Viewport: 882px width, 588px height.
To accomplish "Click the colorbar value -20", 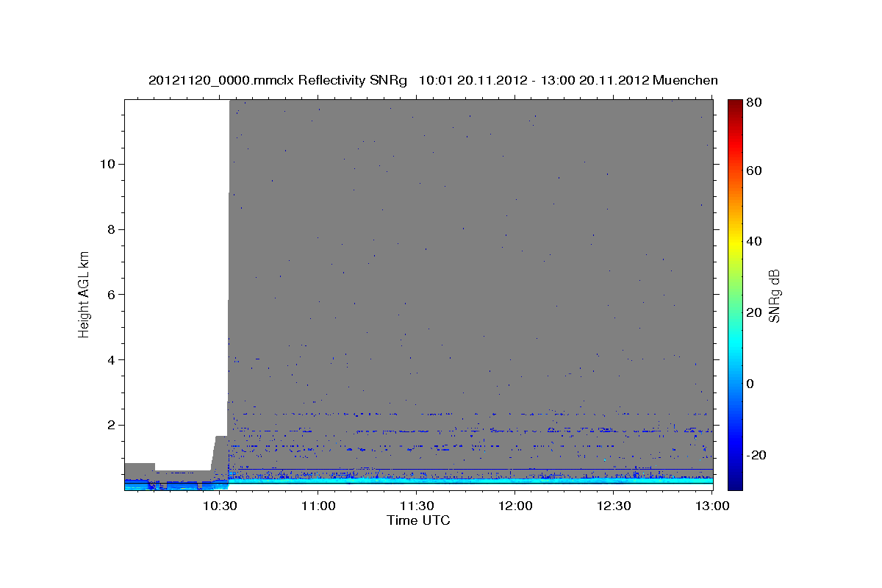I will coord(757,454).
